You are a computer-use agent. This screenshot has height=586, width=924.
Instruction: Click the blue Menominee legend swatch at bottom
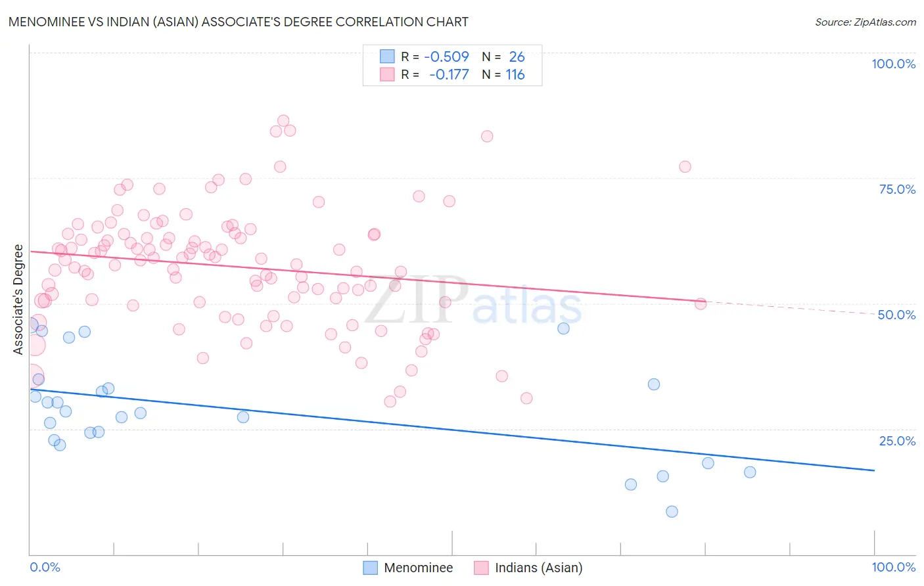point(371,568)
